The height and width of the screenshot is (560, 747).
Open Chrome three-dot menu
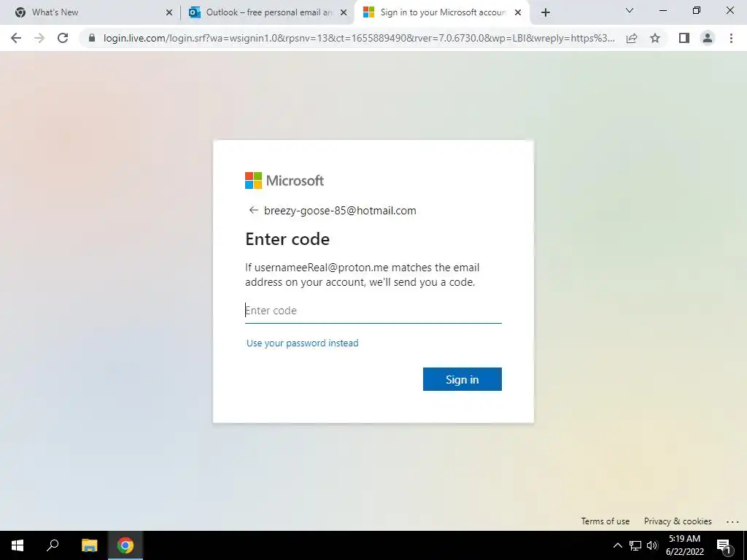click(x=731, y=38)
